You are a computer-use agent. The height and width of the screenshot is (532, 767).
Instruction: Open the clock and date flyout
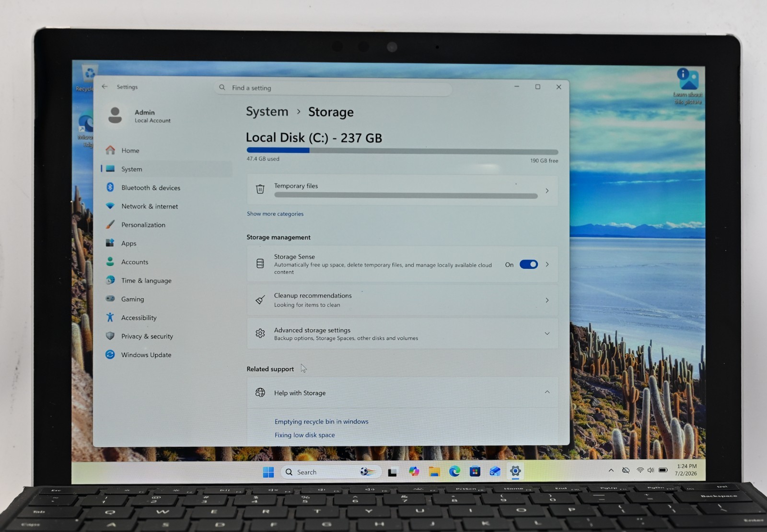pyautogui.click(x=686, y=470)
